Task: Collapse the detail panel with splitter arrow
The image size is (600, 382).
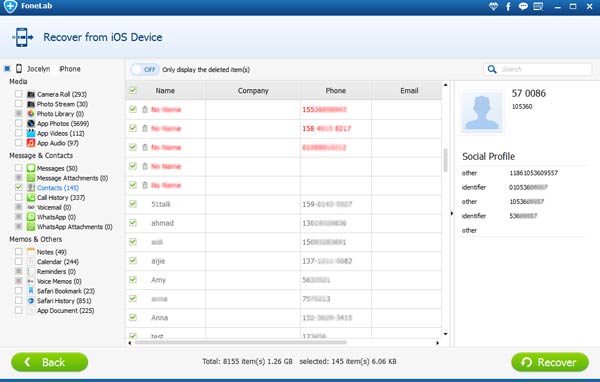Action: [452, 213]
